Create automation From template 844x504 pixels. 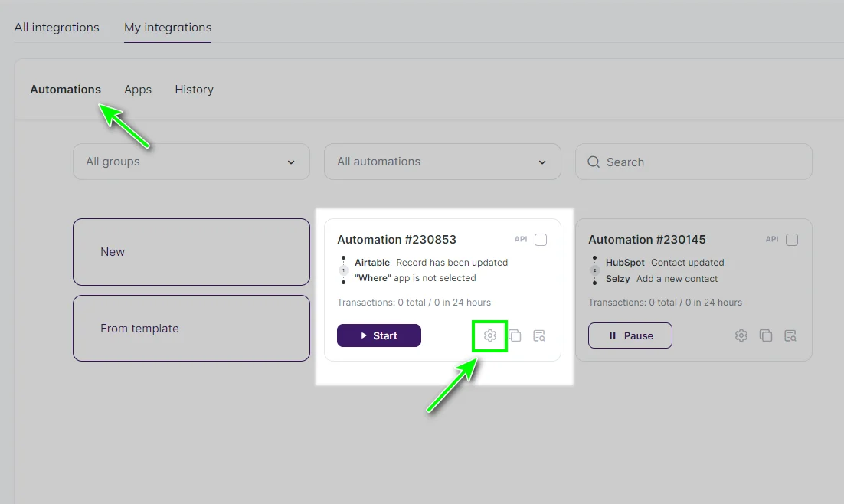(191, 329)
